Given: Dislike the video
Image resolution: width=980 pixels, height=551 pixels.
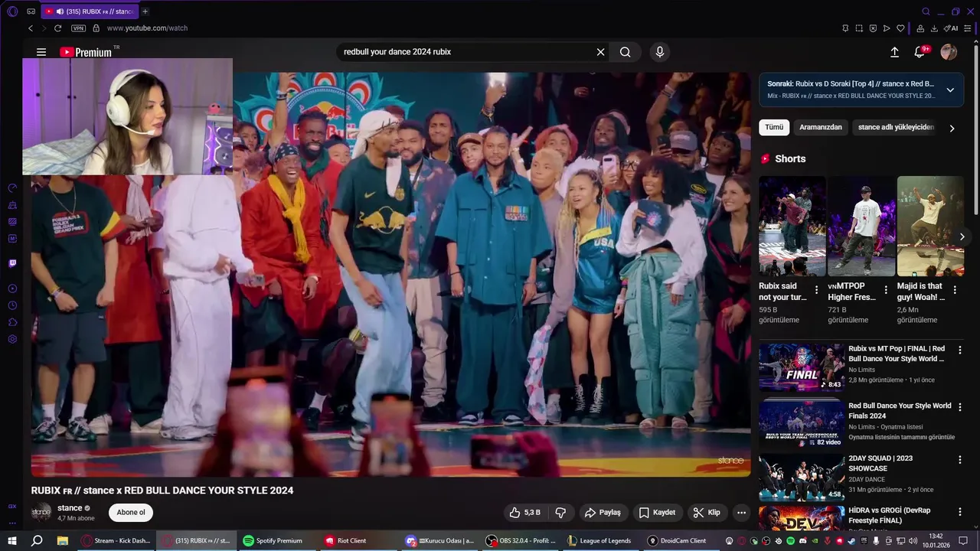Looking at the screenshot, I should click(560, 513).
